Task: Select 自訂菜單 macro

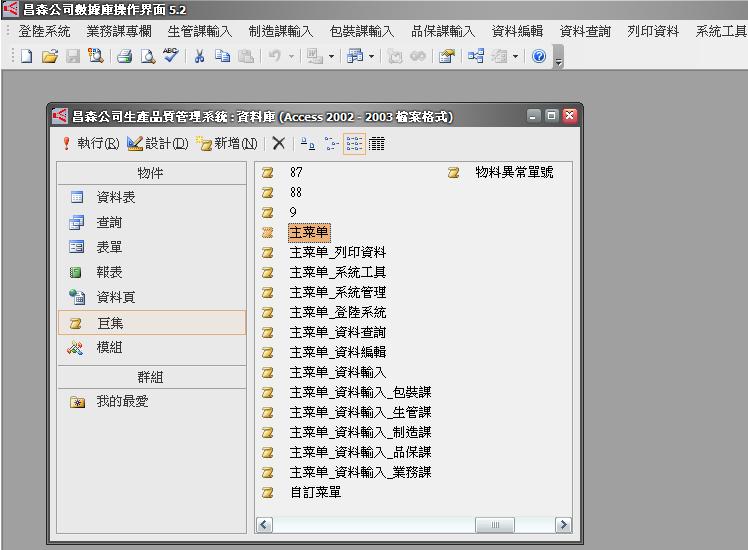Action: (x=315, y=493)
